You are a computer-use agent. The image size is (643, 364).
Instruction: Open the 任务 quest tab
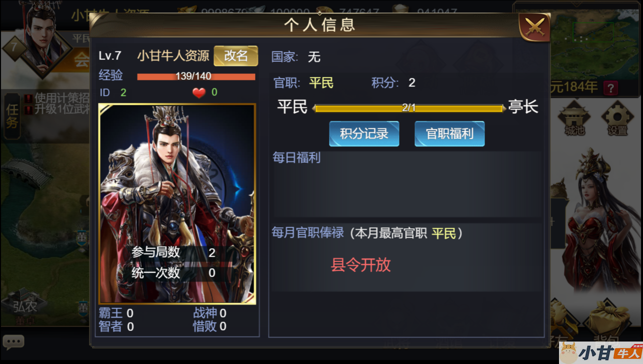[12, 115]
